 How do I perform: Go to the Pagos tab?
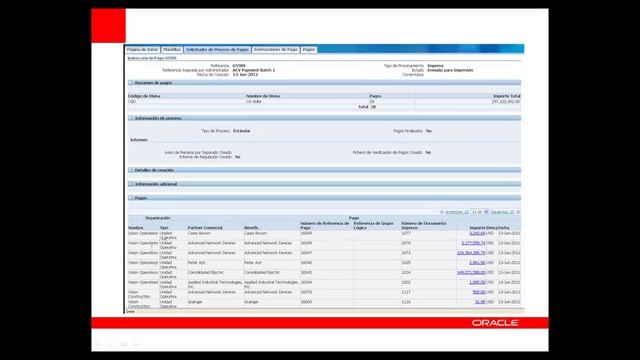[309, 49]
